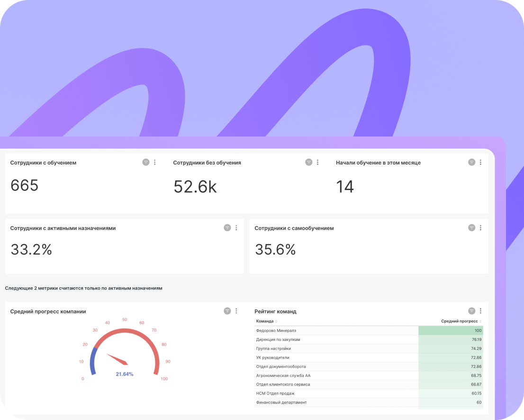524x420 pixels.
Task: Open three-dot menu on 'Сотрудники с обучением'
Action: coord(155,162)
